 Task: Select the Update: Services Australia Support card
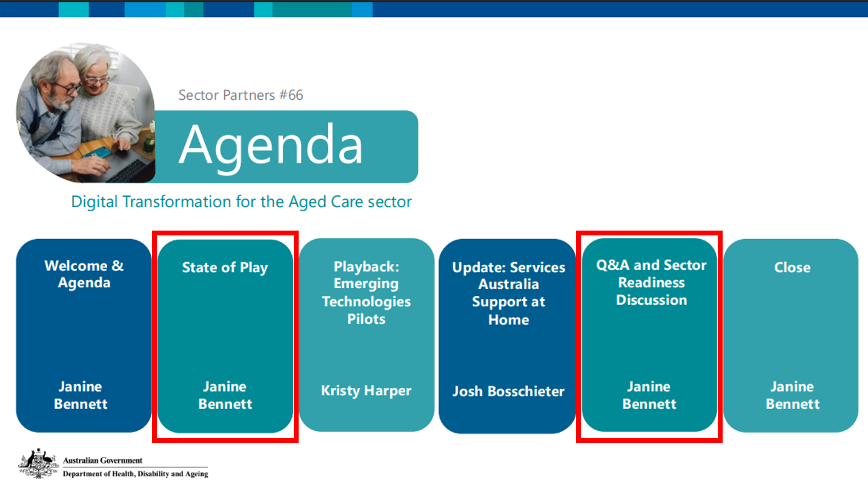508,336
